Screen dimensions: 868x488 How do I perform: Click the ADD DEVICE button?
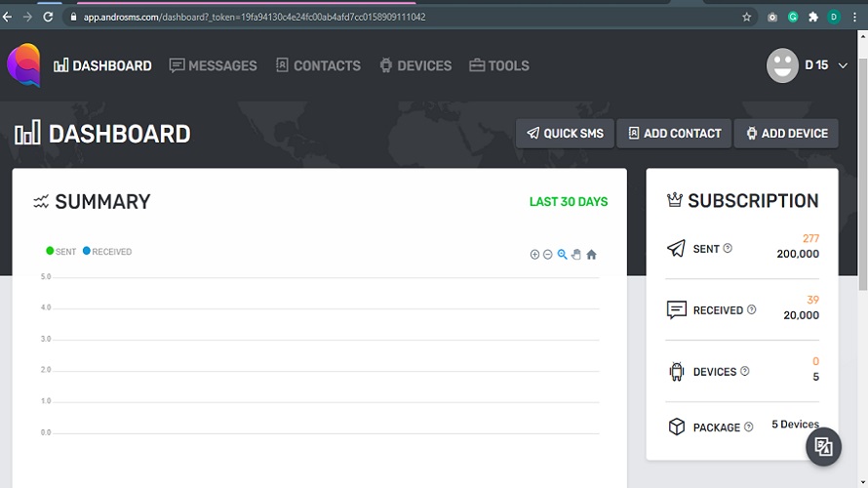[x=786, y=134]
